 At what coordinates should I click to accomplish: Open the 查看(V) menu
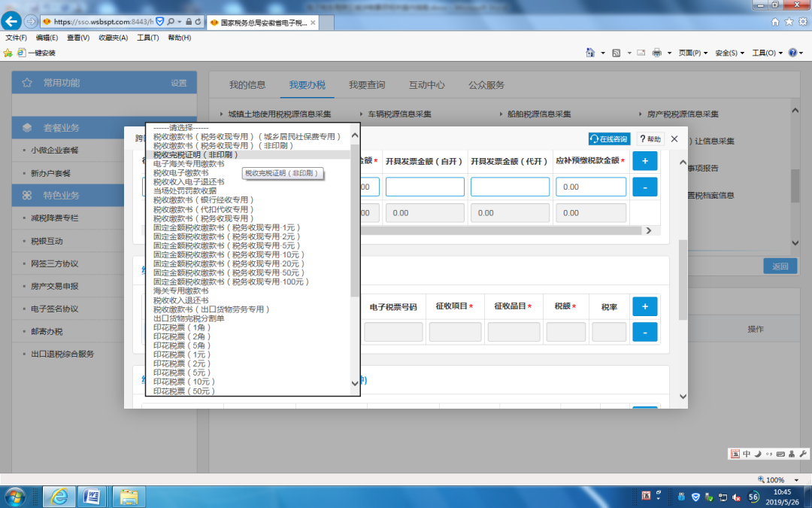tap(78, 38)
